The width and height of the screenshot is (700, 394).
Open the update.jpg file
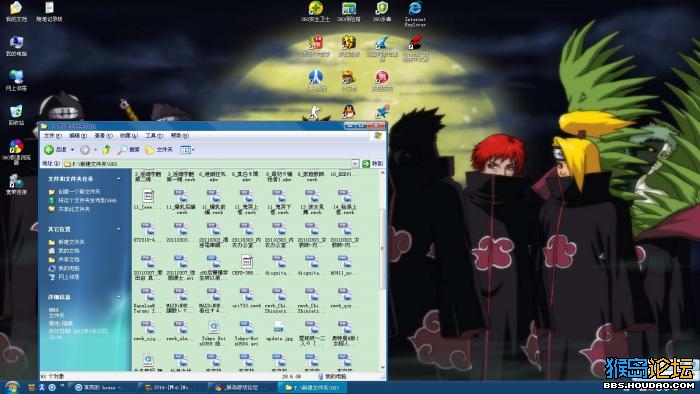coord(279,332)
